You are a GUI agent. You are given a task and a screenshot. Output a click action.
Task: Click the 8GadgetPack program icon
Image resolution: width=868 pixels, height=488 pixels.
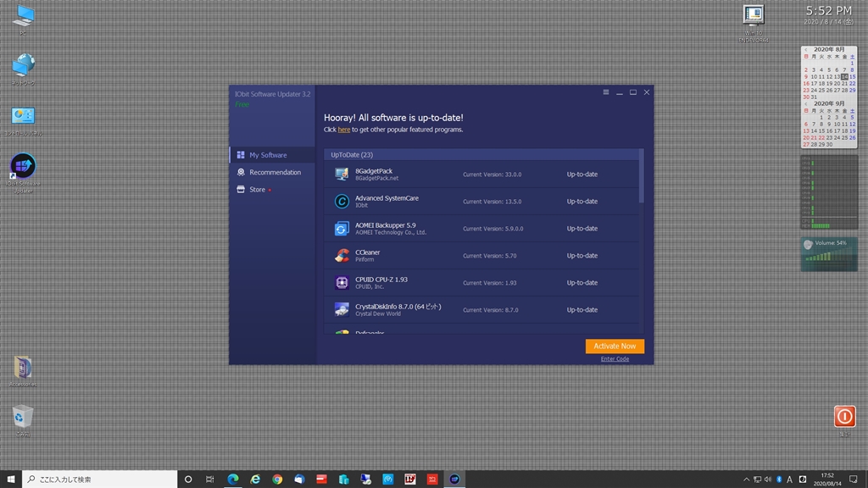click(342, 175)
